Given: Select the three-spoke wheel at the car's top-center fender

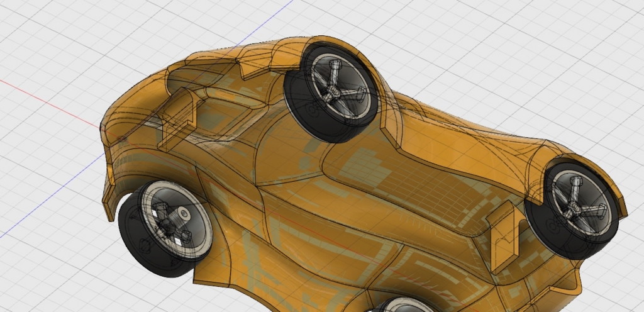Looking at the screenshot, I should (x=331, y=94).
